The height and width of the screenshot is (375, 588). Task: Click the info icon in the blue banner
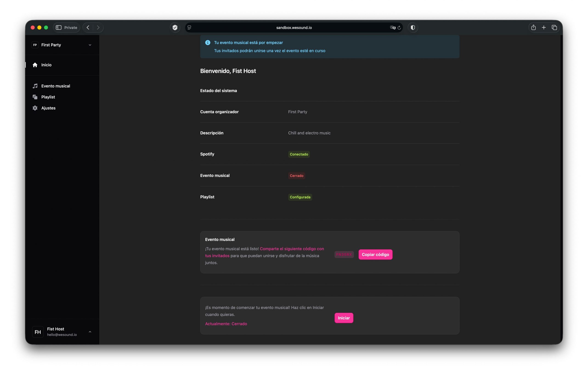point(208,43)
